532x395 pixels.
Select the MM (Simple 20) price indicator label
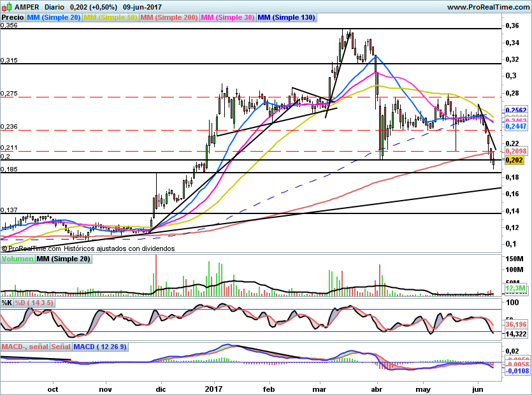point(54,18)
